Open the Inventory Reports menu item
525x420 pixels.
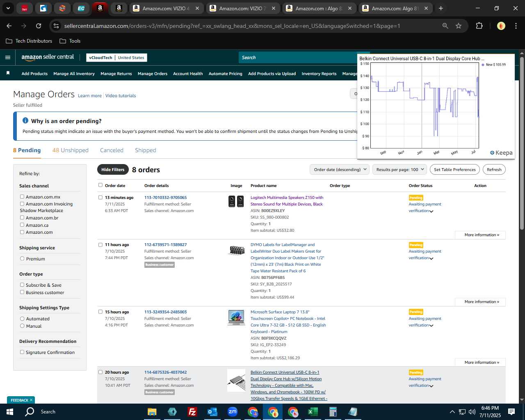319,73
